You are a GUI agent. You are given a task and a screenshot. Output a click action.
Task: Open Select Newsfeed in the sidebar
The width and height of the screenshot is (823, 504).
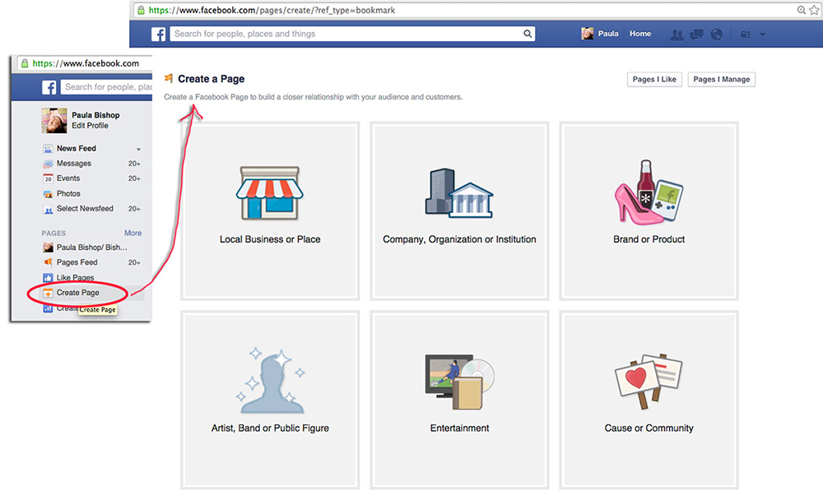click(x=85, y=208)
